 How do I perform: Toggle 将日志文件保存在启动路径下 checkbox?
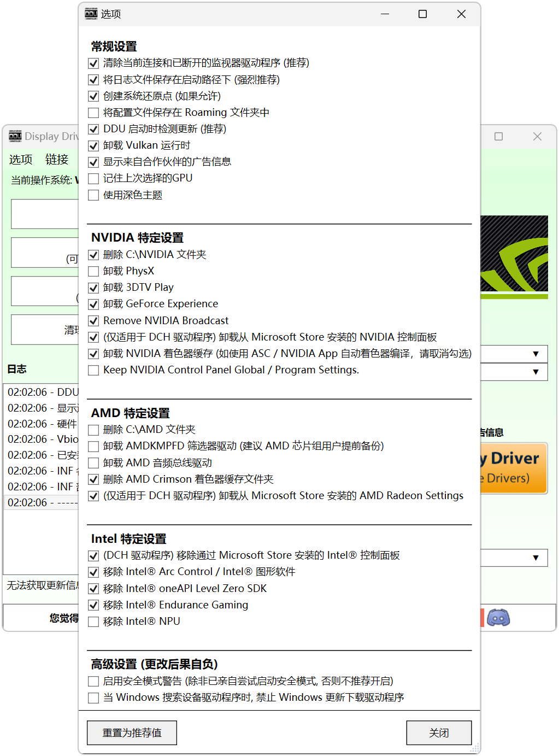click(93, 80)
